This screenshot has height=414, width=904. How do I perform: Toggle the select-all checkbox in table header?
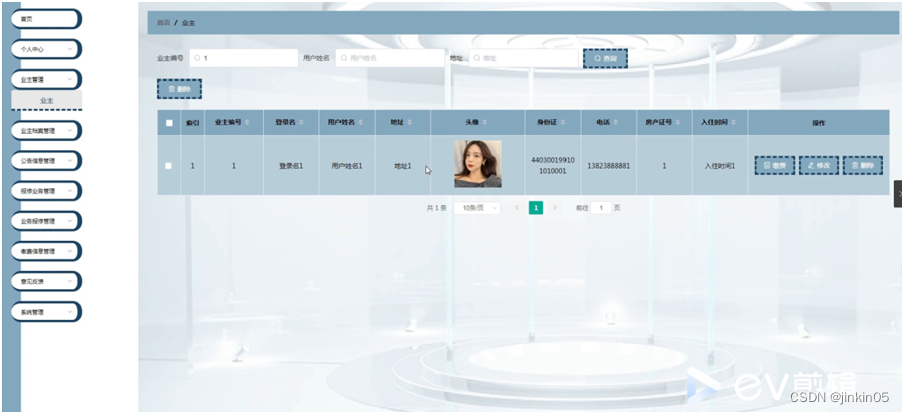click(168, 122)
